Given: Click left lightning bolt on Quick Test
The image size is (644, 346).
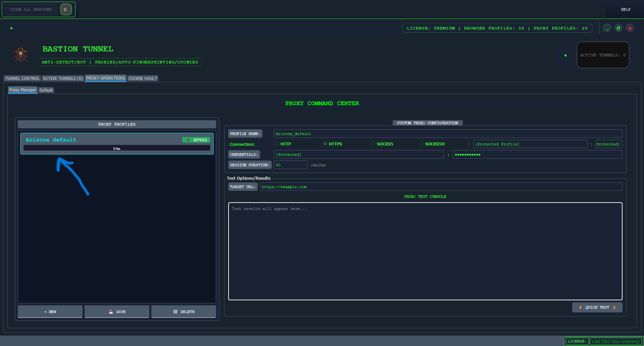Looking at the screenshot, I should click(x=580, y=307).
